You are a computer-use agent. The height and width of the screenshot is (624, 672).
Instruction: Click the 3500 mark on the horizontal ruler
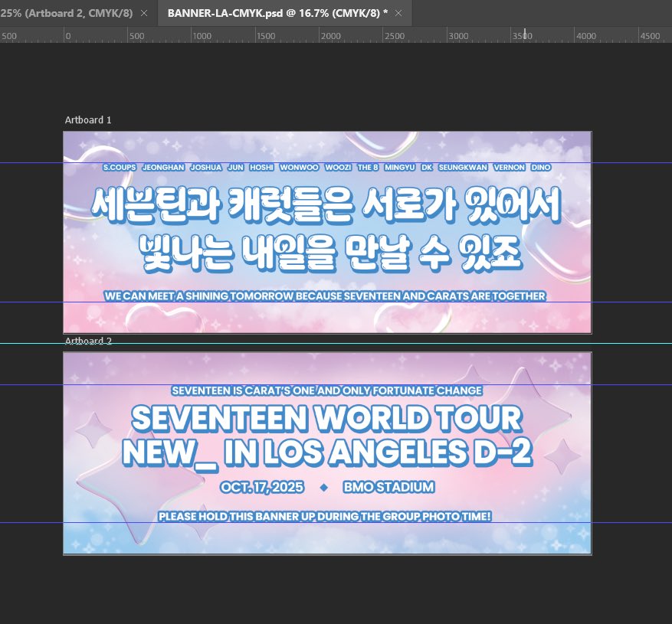point(523,36)
